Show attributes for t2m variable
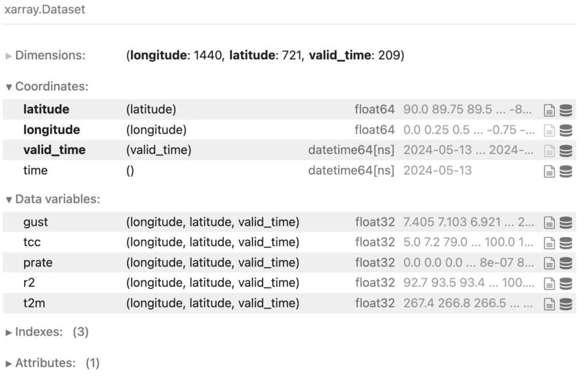The height and width of the screenshot is (381, 588). tap(549, 303)
